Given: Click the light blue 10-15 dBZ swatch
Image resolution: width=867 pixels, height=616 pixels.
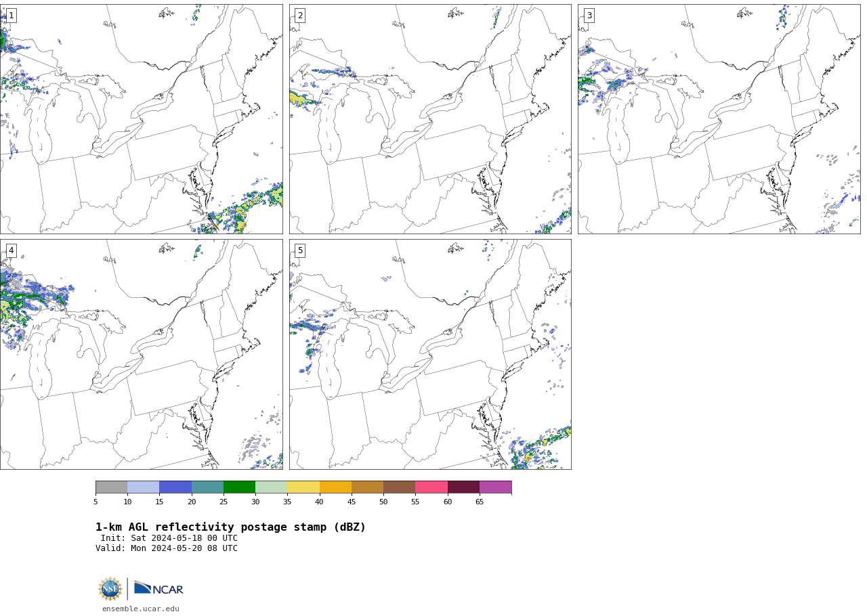Looking at the screenshot, I should point(144,487).
